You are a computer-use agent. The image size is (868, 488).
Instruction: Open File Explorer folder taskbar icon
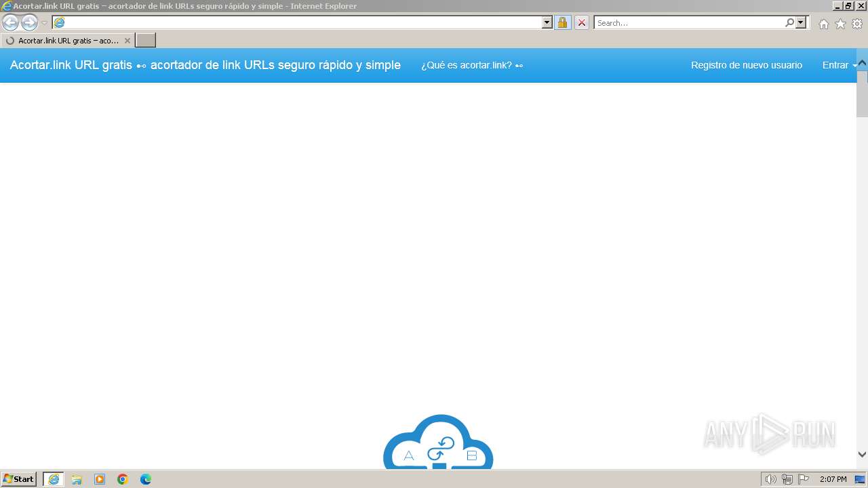point(77,479)
